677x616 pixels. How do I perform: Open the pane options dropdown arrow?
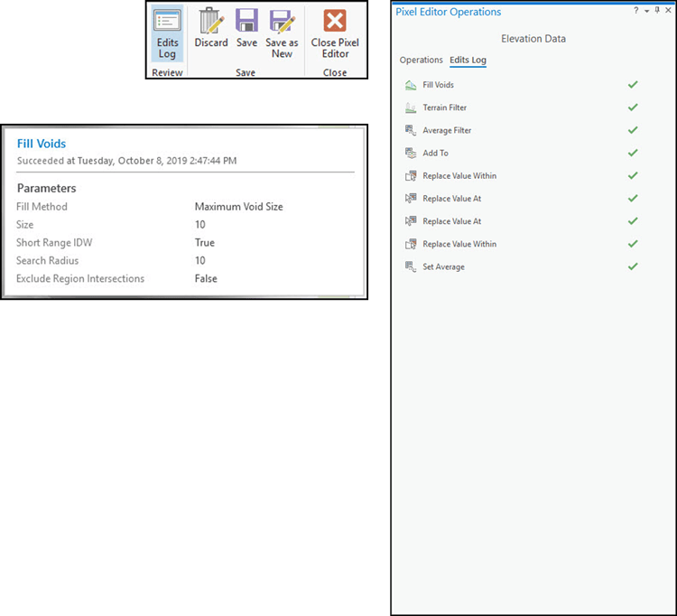tap(647, 11)
